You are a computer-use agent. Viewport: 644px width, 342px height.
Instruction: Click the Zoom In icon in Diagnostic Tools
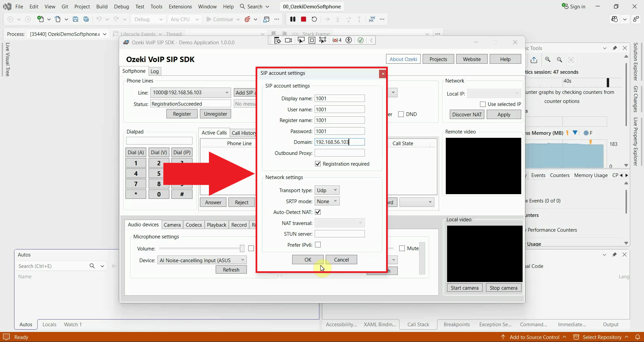[x=548, y=59]
